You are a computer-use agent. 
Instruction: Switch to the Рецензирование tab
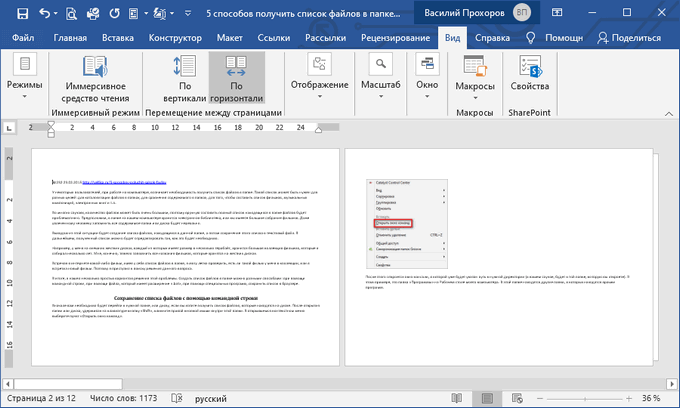(396, 38)
